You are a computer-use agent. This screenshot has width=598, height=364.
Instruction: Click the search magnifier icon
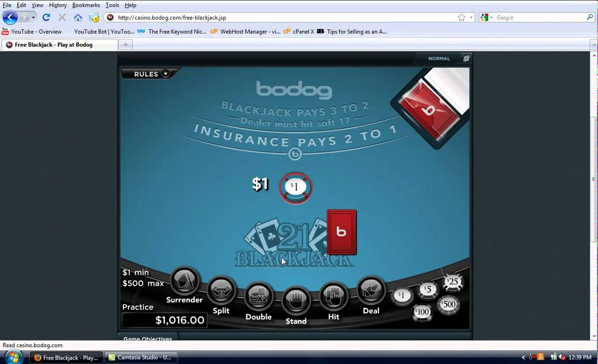point(590,18)
